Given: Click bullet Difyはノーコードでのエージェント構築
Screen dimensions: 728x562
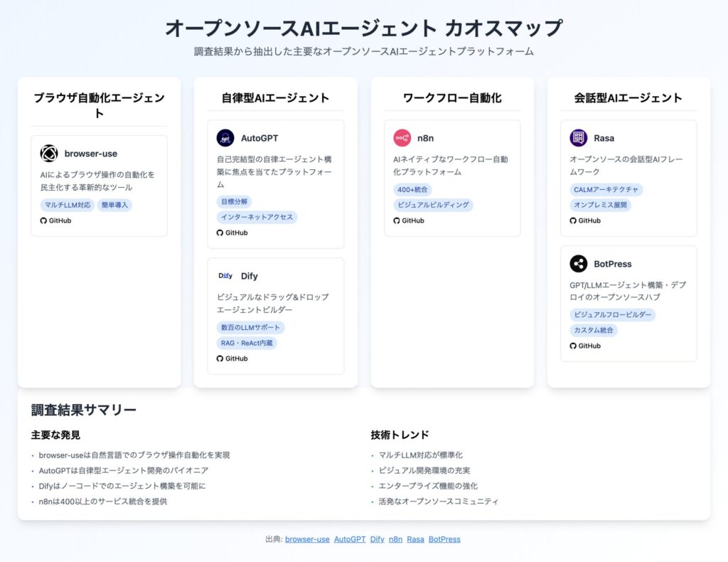Looking at the screenshot, I should tap(122, 486).
